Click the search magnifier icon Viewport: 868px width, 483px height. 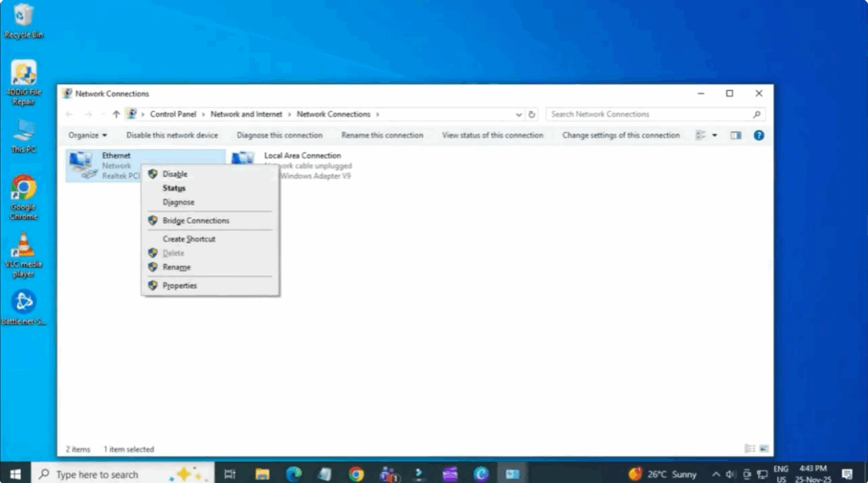pyautogui.click(x=756, y=114)
